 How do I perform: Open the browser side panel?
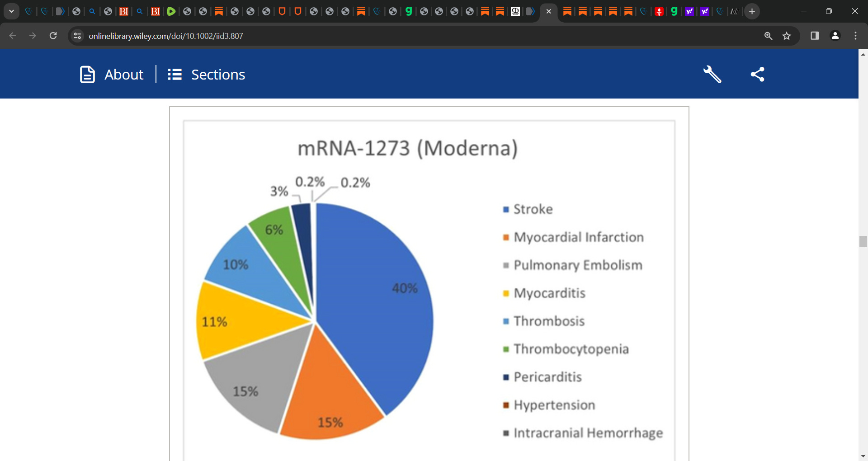pyautogui.click(x=815, y=36)
